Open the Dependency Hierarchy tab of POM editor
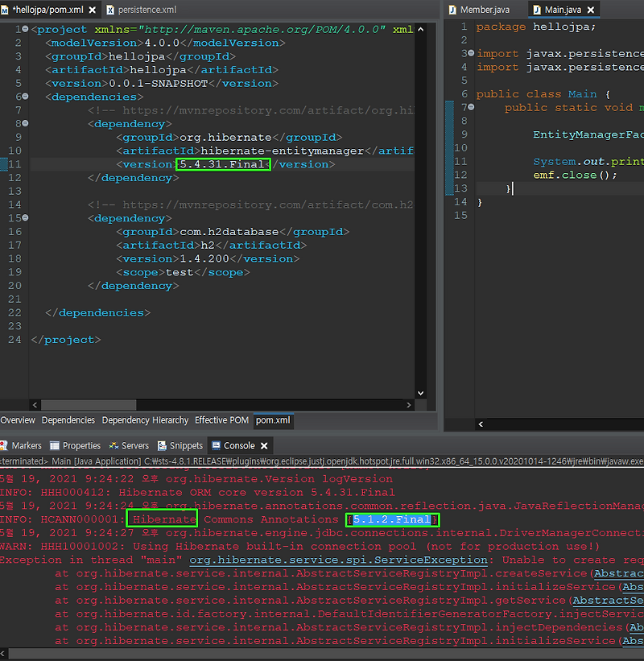 click(145, 420)
